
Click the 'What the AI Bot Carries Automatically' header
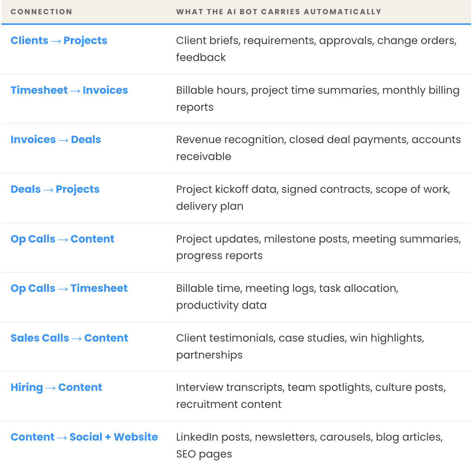[279, 12]
